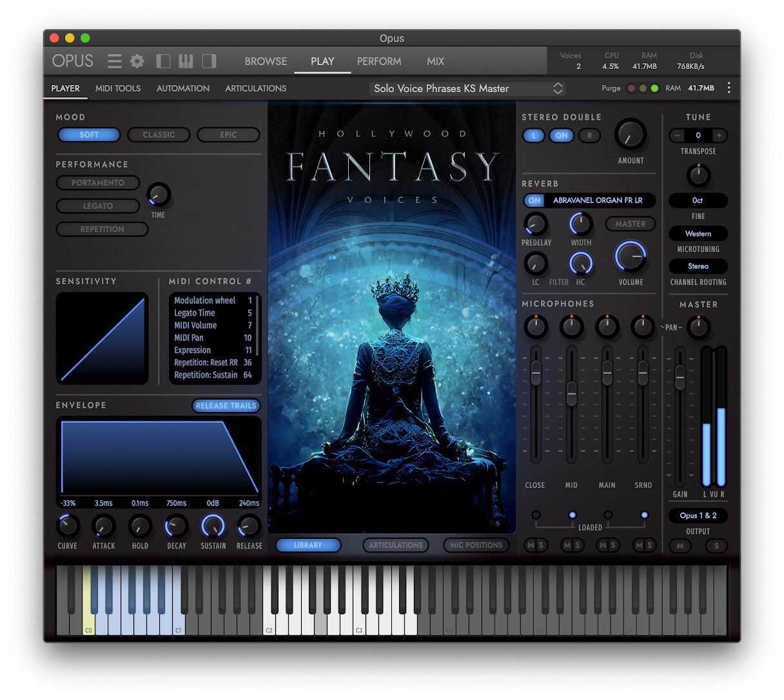The height and width of the screenshot is (700, 784).
Task: Click the reverb MASTER button
Action: (631, 224)
